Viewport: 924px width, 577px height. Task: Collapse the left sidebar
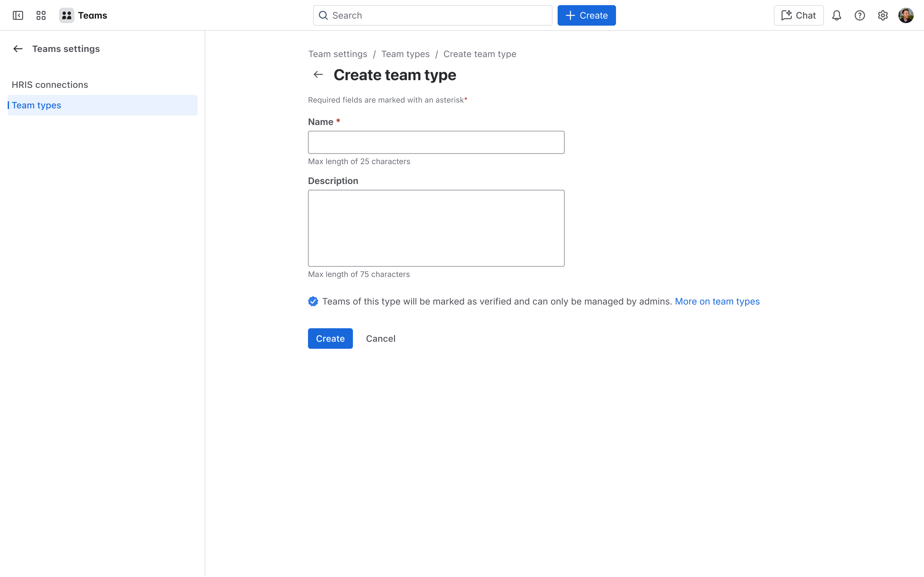18,15
